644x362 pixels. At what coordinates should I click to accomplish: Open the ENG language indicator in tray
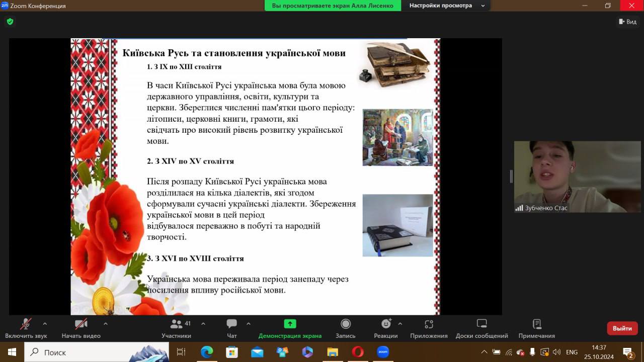[572, 352]
